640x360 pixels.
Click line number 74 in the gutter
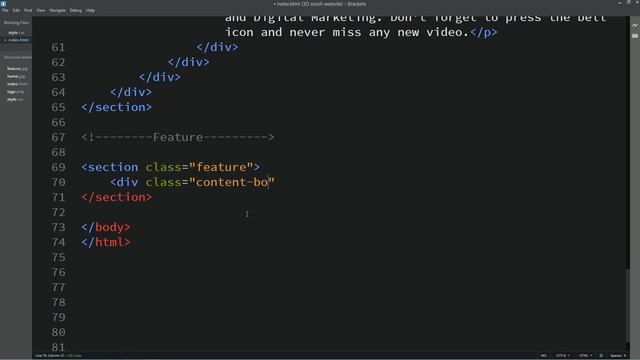click(58, 242)
